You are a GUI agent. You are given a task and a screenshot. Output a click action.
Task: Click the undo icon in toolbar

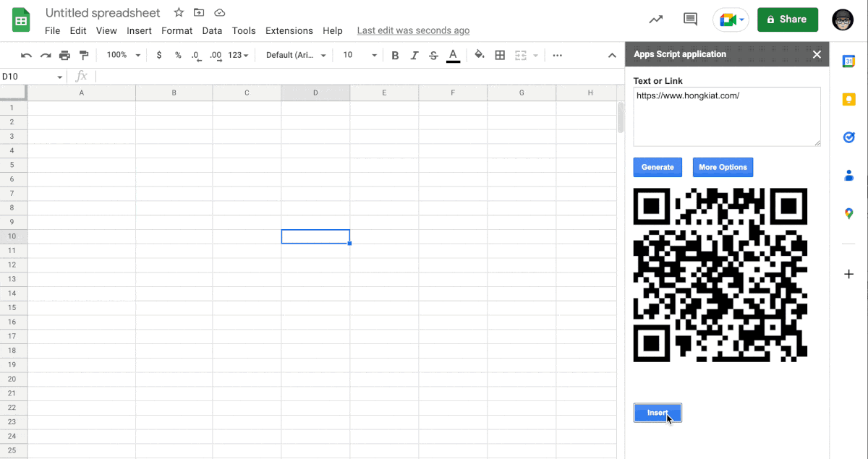[27, 55]
